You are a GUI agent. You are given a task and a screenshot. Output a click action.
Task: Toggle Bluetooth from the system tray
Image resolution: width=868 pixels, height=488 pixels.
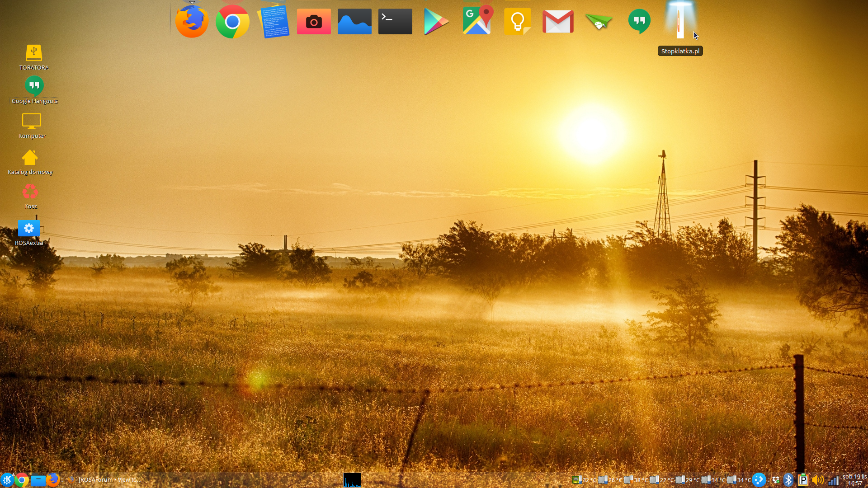click(788, 480)
